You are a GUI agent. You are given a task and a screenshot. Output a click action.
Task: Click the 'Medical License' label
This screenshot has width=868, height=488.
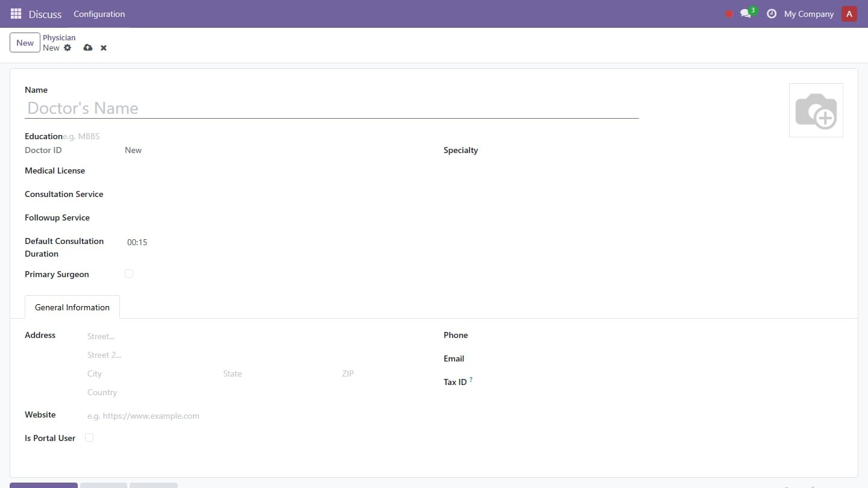(x=55, y=170)
